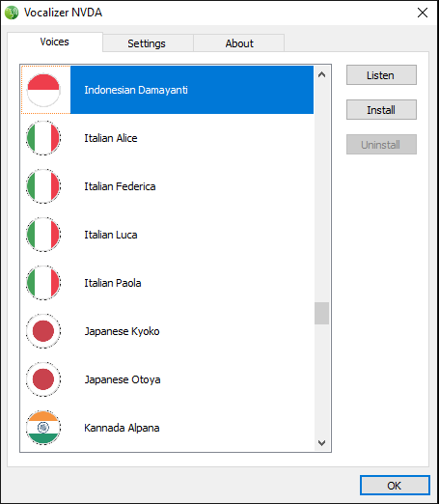
Task: Click the flag icon beside Italian Paola
Action: click(x=43, y=283)
